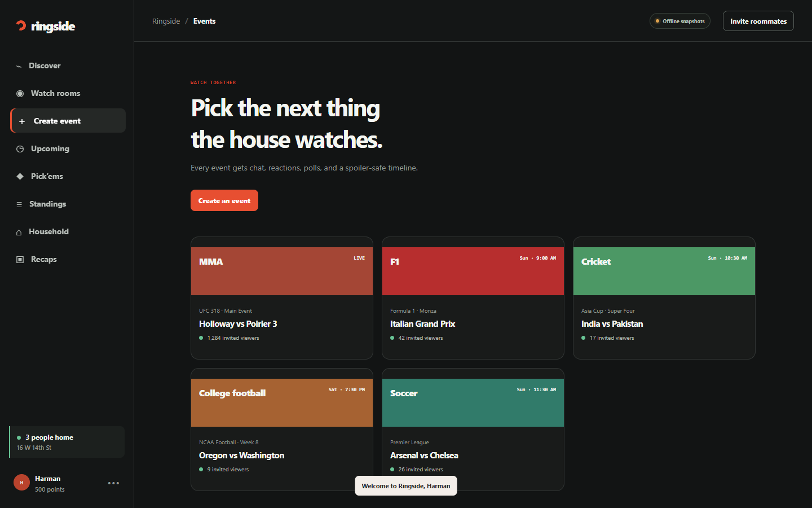Open the F1 red event banner
Image resolution: width=812 pixels, height=508 pixels.
pyautogui.click(x=473, y=271)
